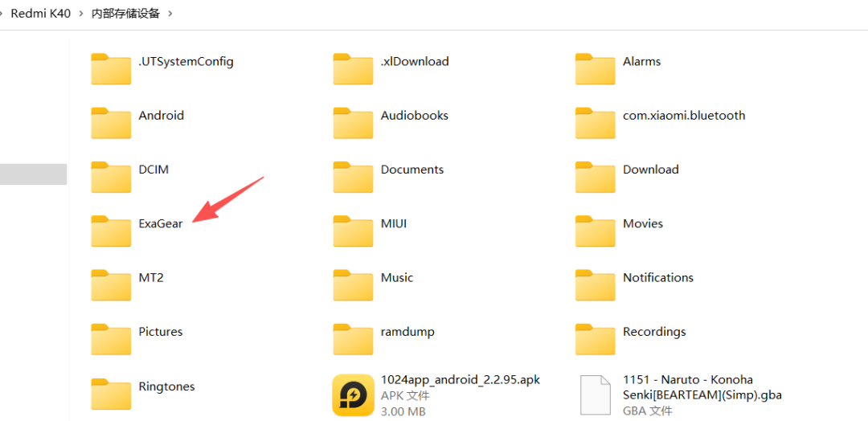The height and width of the screenshot is (421, 868).
Task: Click the Documents folder name
Action: coord(411,170)
